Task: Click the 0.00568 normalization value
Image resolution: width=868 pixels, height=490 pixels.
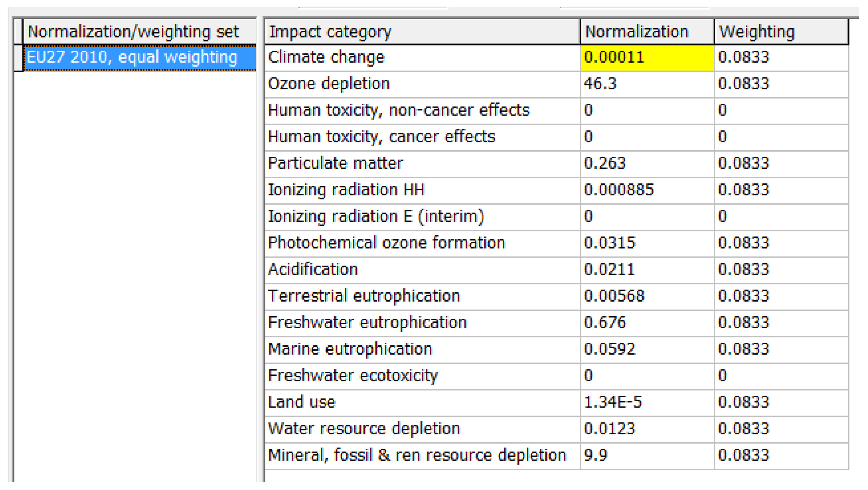Action: [647, 297]
